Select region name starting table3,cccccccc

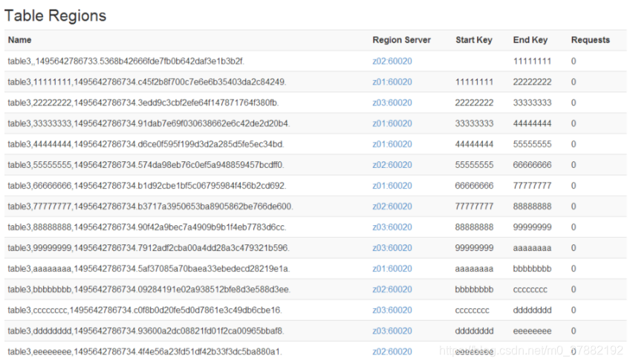pyautogui.click(x=145, y=311)
